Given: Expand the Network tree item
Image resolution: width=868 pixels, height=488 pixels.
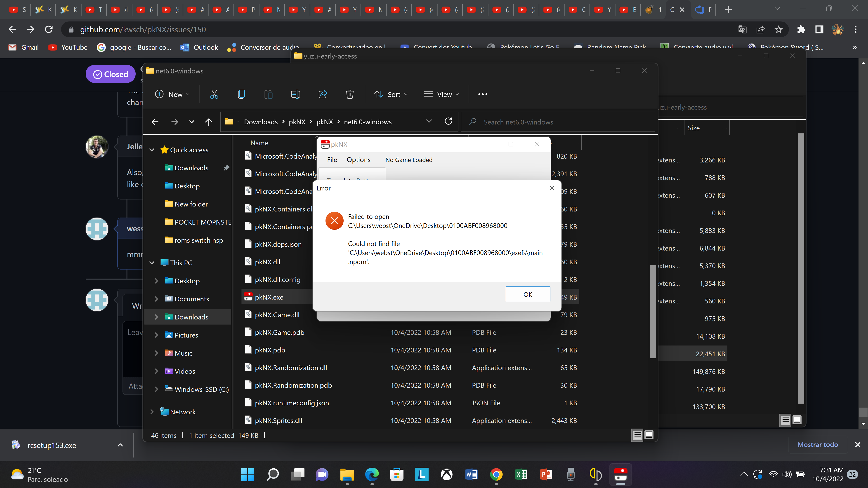Looking at the screenshot, I should click(152, 412).
